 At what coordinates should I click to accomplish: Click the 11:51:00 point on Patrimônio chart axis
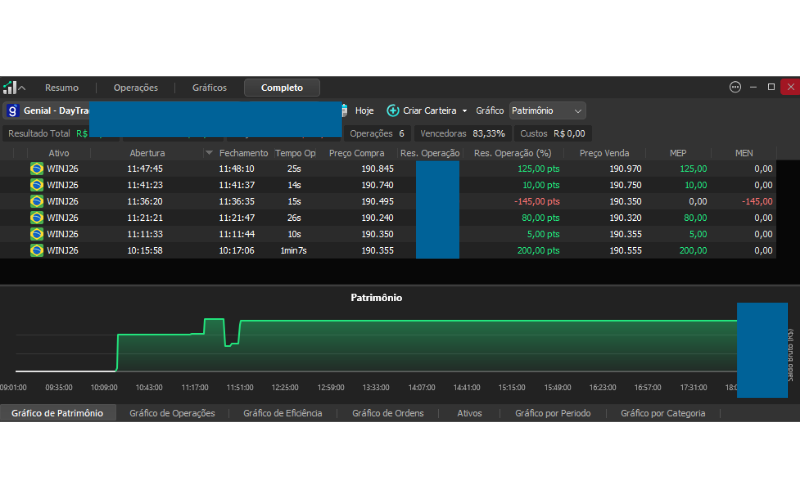239,387
